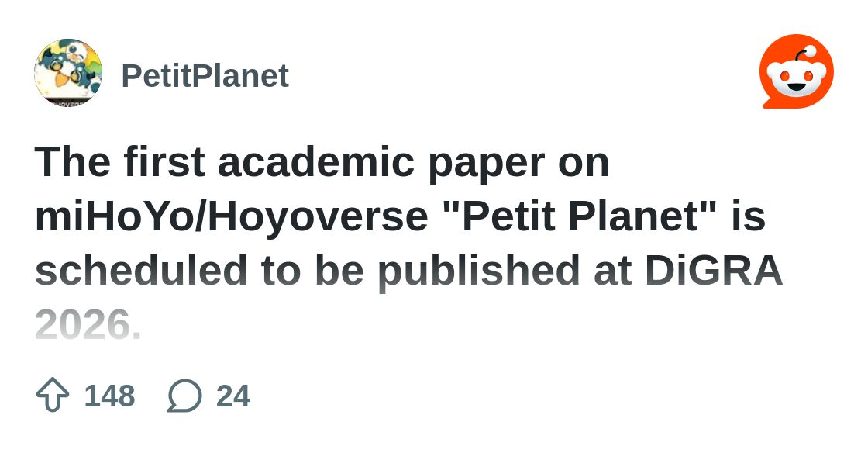
Task: Click "scheduled to be published" title line
Action: click(305, 271)
